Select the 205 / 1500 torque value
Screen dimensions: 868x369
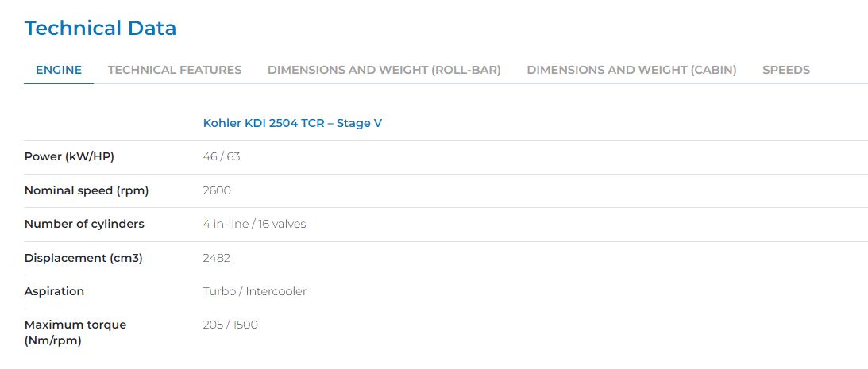[230, 325]
